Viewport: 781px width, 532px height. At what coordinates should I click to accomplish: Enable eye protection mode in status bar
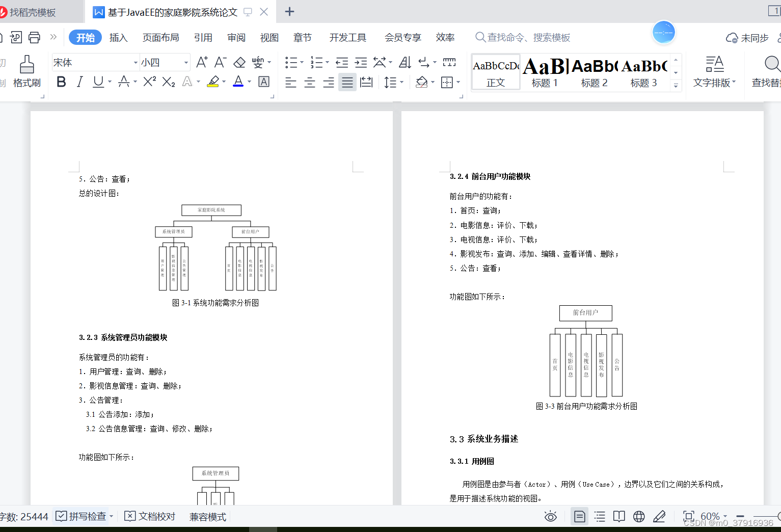(551, 516)
